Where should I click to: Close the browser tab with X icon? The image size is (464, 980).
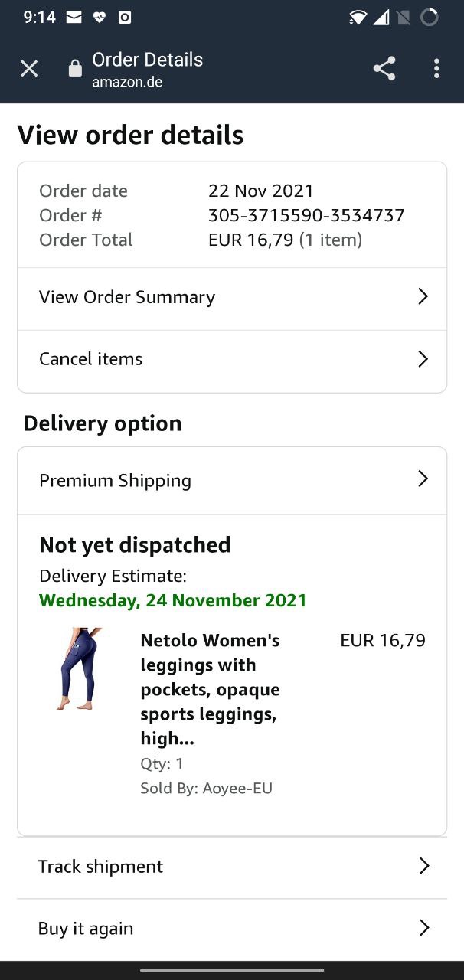(29, 69)
